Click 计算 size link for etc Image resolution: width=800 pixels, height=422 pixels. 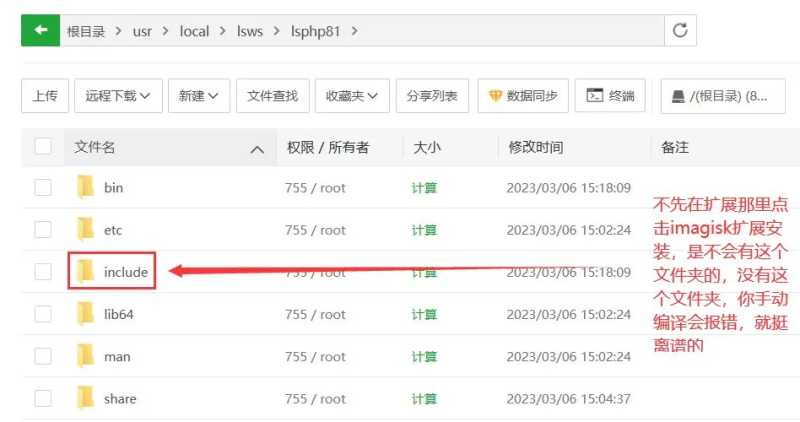tap(424, 230)
